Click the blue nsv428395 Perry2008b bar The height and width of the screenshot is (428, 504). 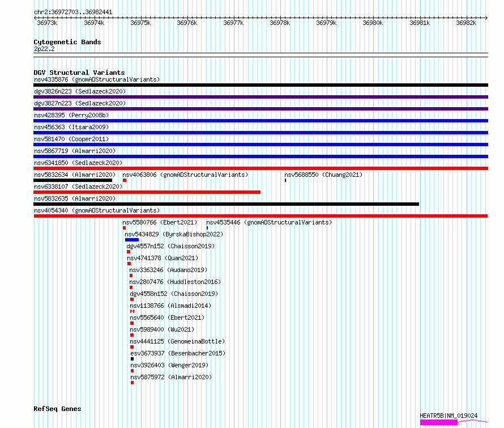[260, 121]
